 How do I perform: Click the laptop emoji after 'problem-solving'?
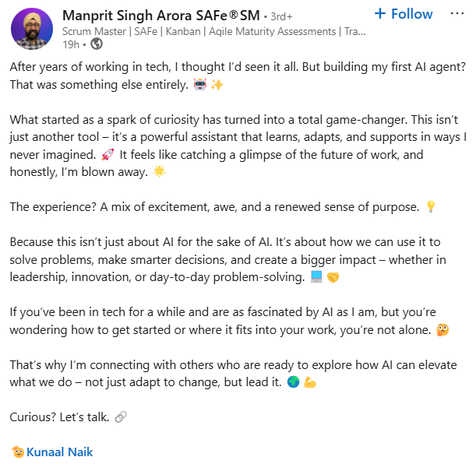pyautogui.click(x=317, y=278)
